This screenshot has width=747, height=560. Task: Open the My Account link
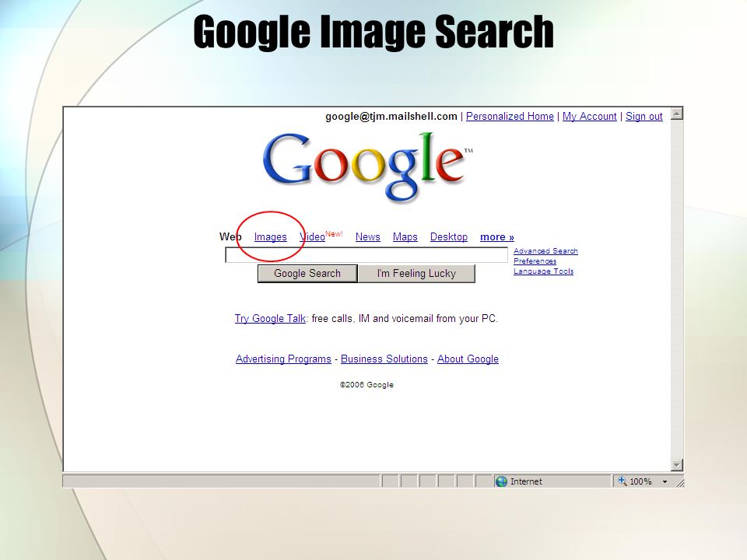point(589,116)
